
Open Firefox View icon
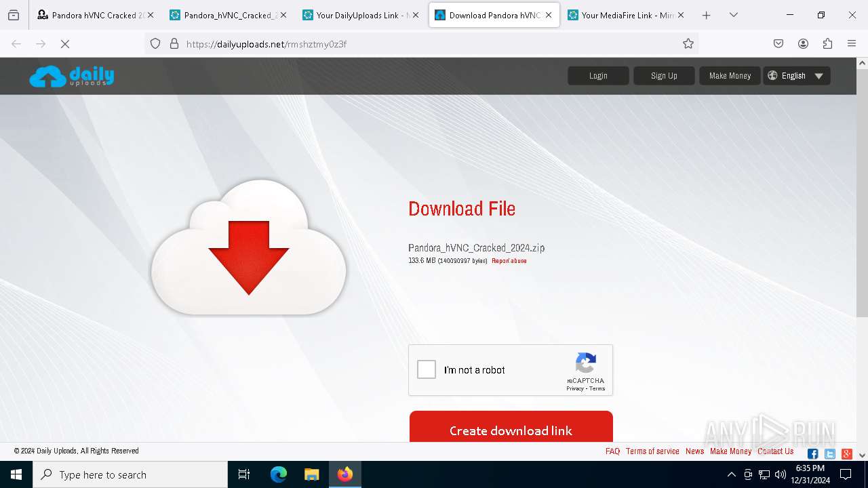[14, 15]
